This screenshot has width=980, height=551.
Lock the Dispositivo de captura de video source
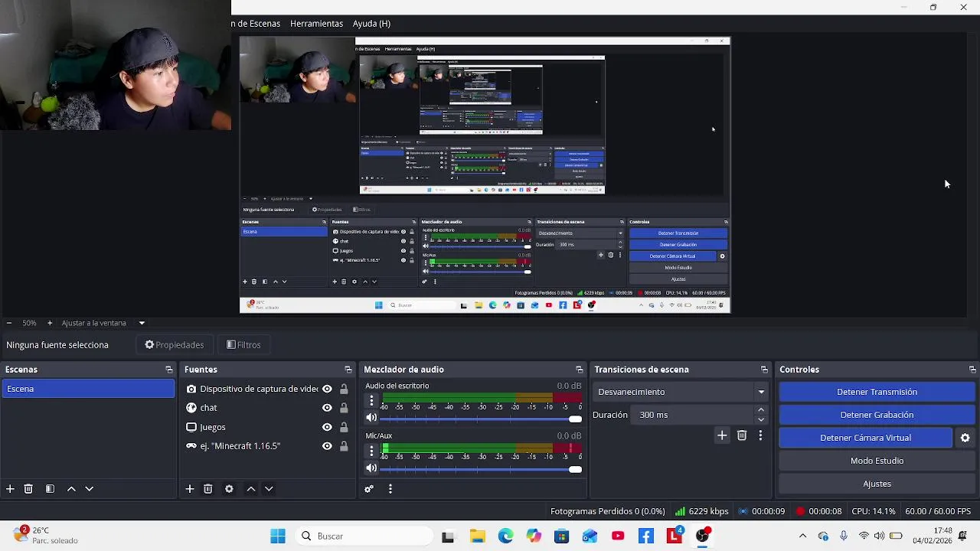coord(344,389)
